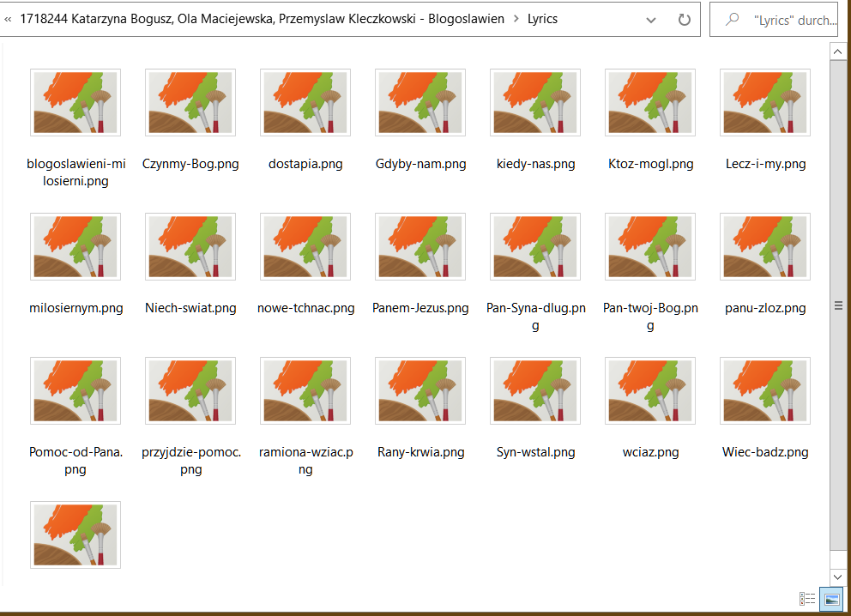Click the file name Pomoc-od-Pana.png
The width and height of the screenshot is (851, 616).
(76, 461)
